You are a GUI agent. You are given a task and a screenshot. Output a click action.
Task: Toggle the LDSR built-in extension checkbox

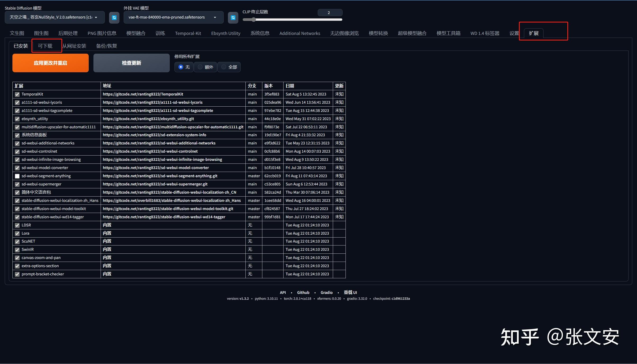pos(17,225)
